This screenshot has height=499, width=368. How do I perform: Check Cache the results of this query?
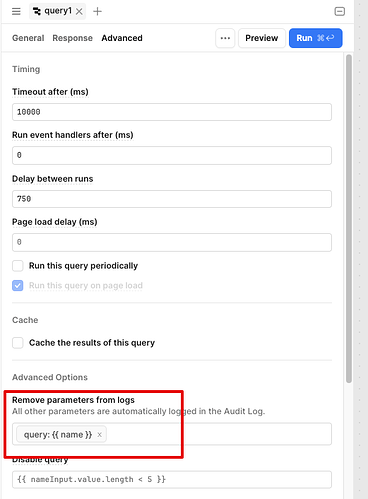point(18,343)
